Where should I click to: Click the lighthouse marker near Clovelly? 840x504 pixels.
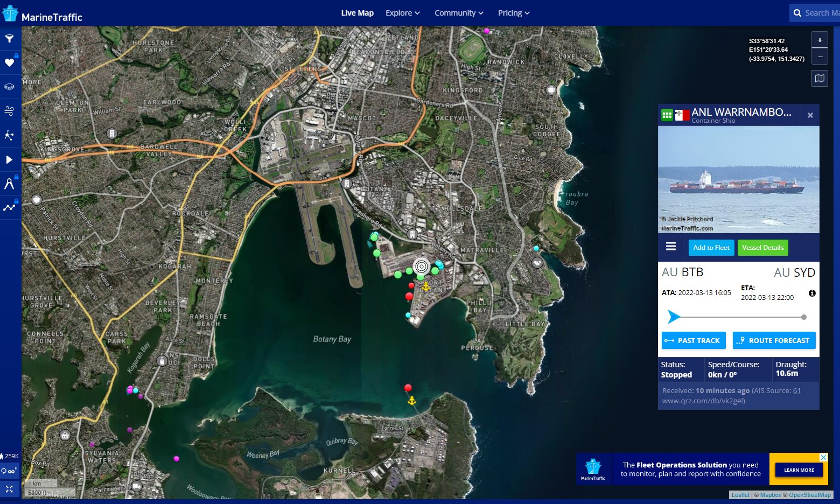pyautogui.click(x=551, y=90)
